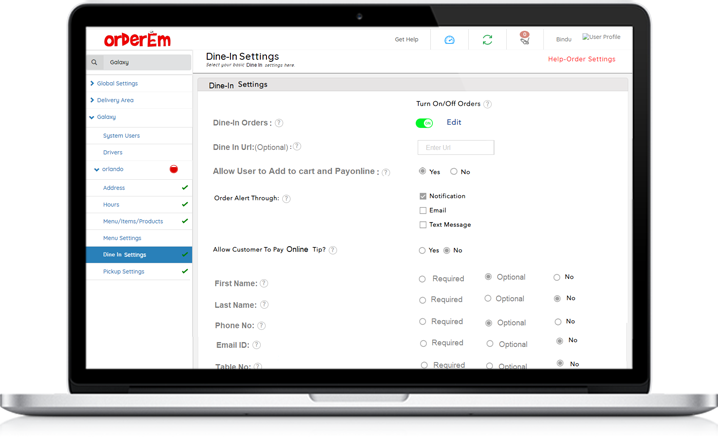Uncheck the Notification alert checkbox

pyautogui.click(x=423, y=196)
